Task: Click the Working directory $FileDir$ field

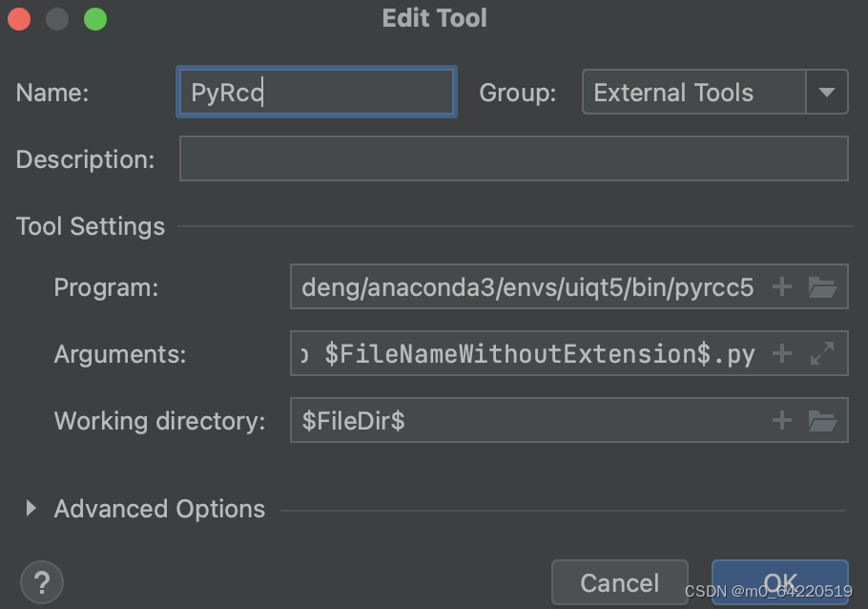Action: coord(527,420)
